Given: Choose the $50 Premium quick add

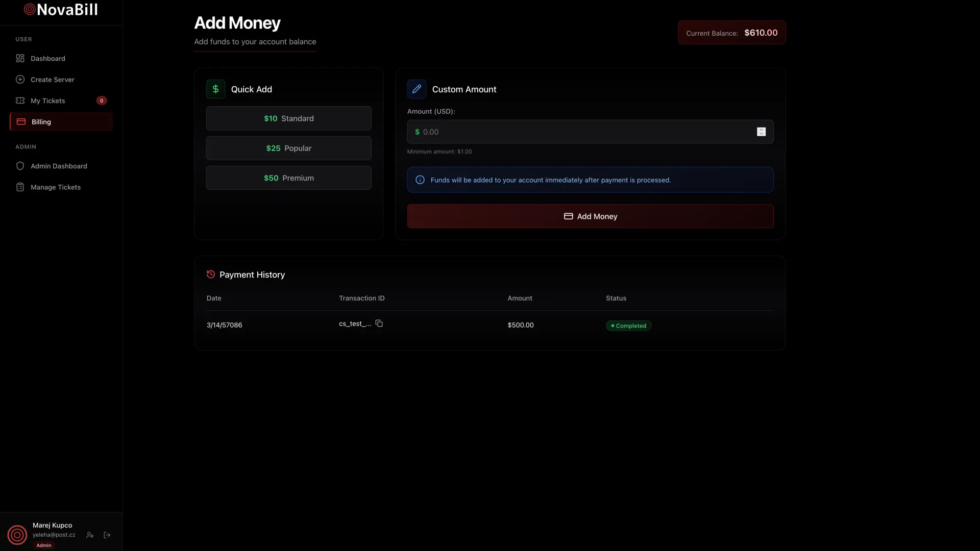Looking at the screenshot, I should click(288, 178).
